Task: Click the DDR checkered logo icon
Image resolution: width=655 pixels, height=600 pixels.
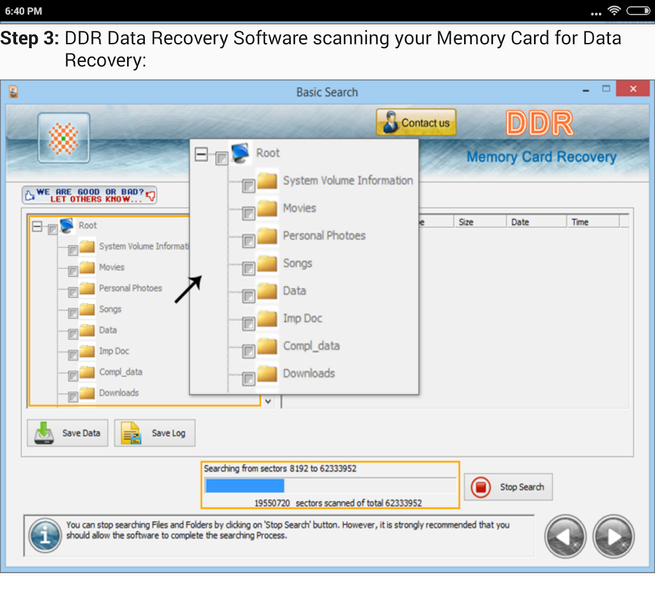Action: pos(64,138)
